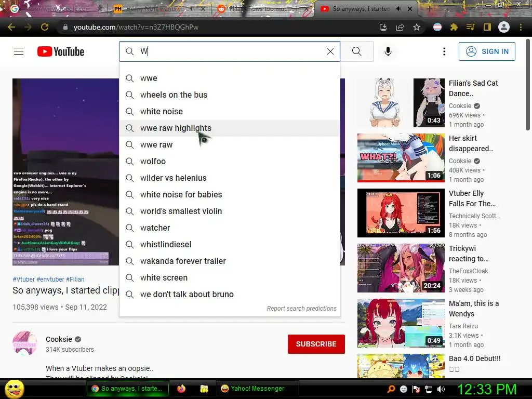Go to the YouTube home logo
Viewport: 532px width, 399px height.
pyautogui.click(x=61, y=51)
